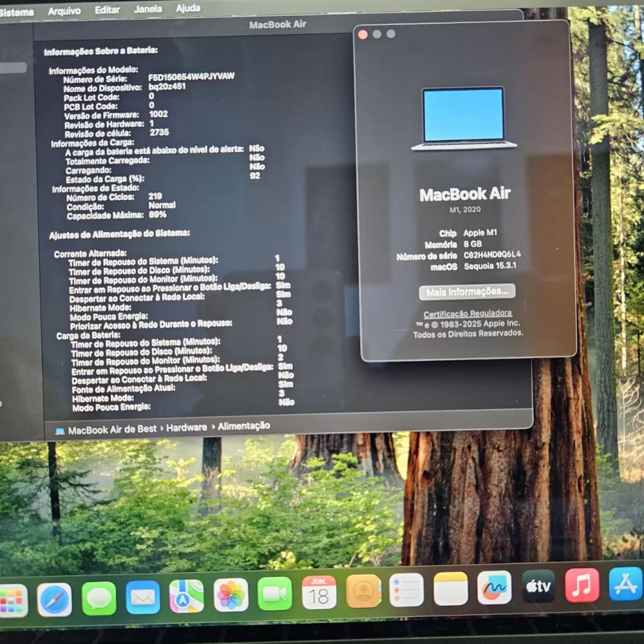Open the Sistema menu in the menu bar
The width and height of the screenshot is (644, 644).
[17, 12]
